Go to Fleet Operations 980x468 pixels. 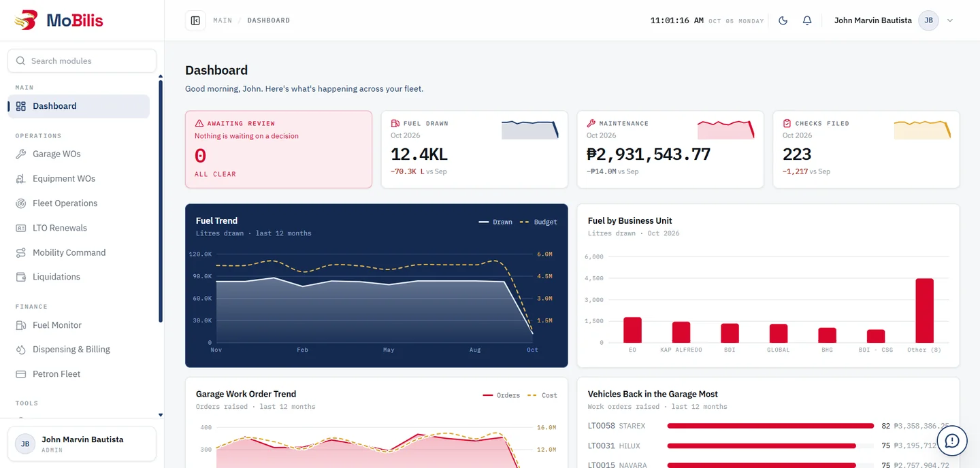tap(79, 203)
